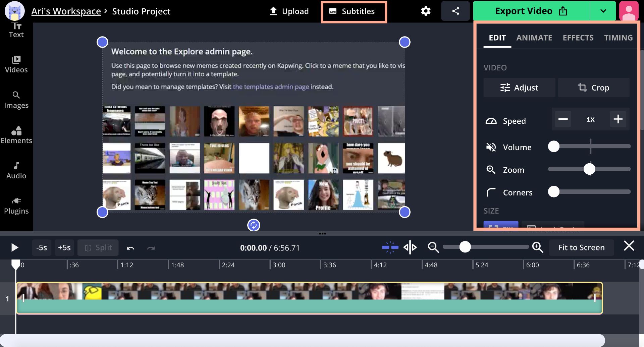Undo the last action
This screenshot has width=644, height=347.
pos(130,248)
